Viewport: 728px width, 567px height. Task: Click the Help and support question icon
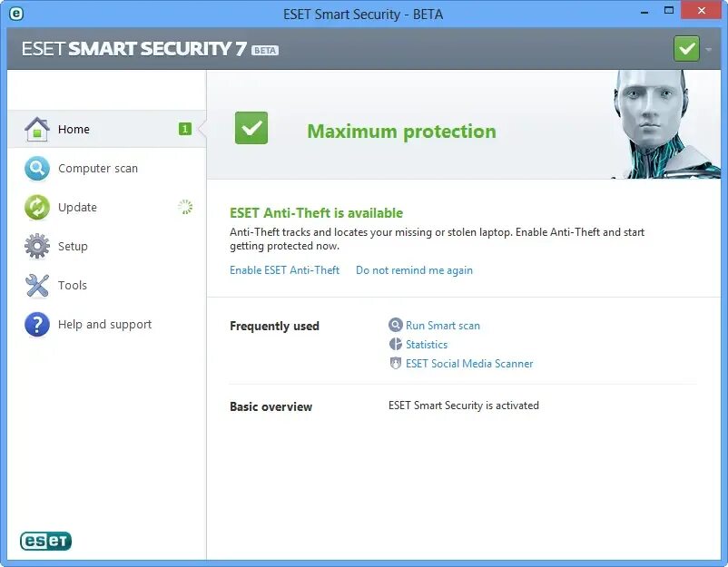[x=36, y=324]
